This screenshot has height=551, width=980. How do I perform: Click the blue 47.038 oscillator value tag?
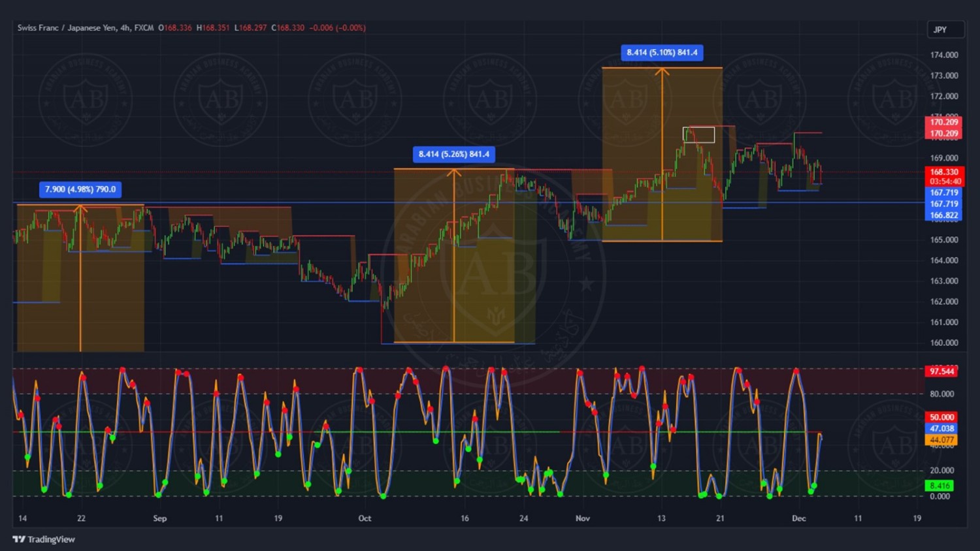[x=941, y=429]
